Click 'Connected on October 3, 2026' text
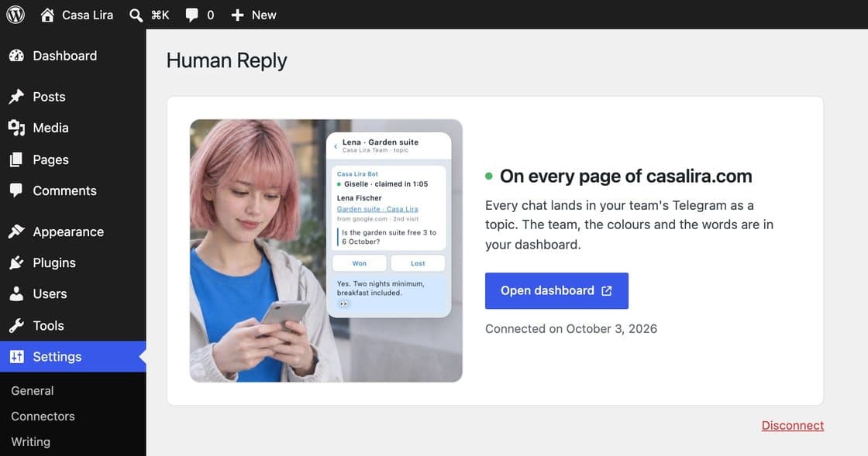 point(571,329)
